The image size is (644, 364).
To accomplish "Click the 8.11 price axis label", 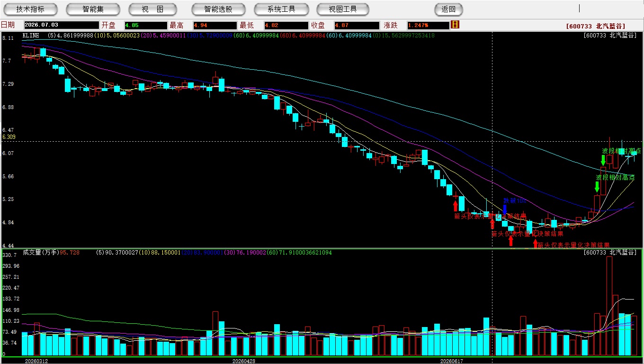I will click(x=8, y=38).
